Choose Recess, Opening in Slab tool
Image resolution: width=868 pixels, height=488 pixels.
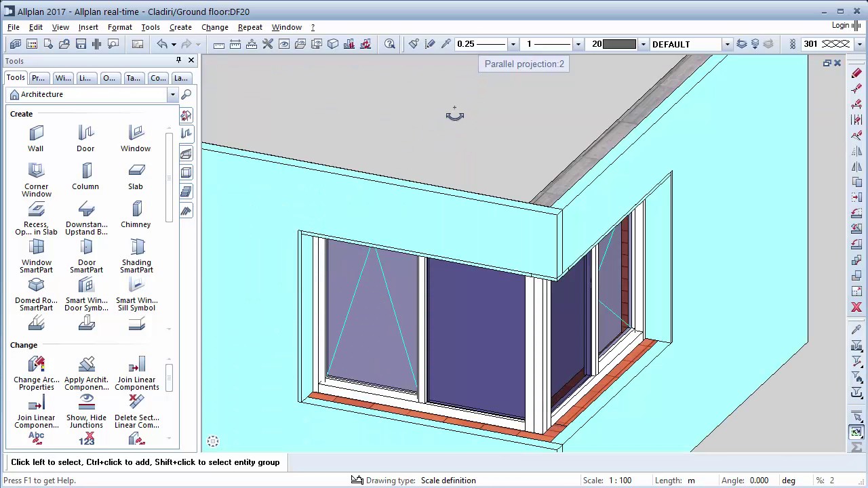36,218
